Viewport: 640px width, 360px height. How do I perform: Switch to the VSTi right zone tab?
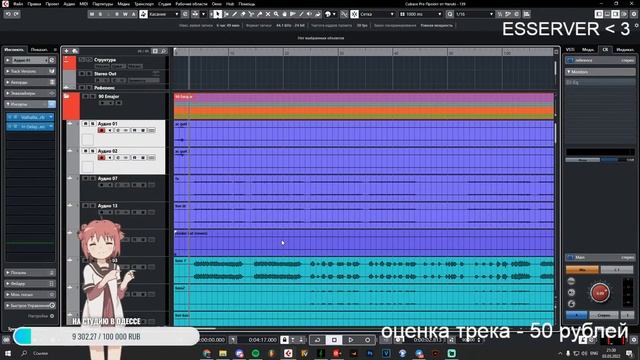click(x=570, y=49)
